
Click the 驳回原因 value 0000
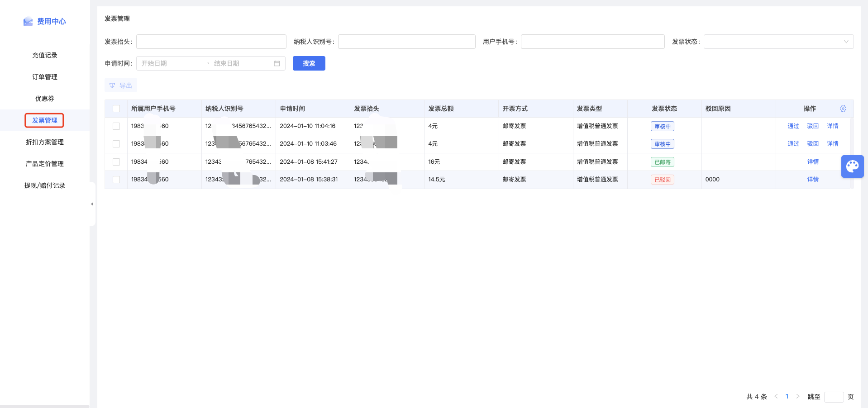(712, 180)
